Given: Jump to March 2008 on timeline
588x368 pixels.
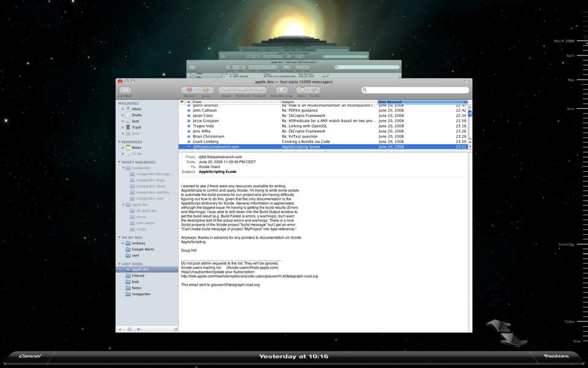Looking at the screenshot, I should pos(564,41).
